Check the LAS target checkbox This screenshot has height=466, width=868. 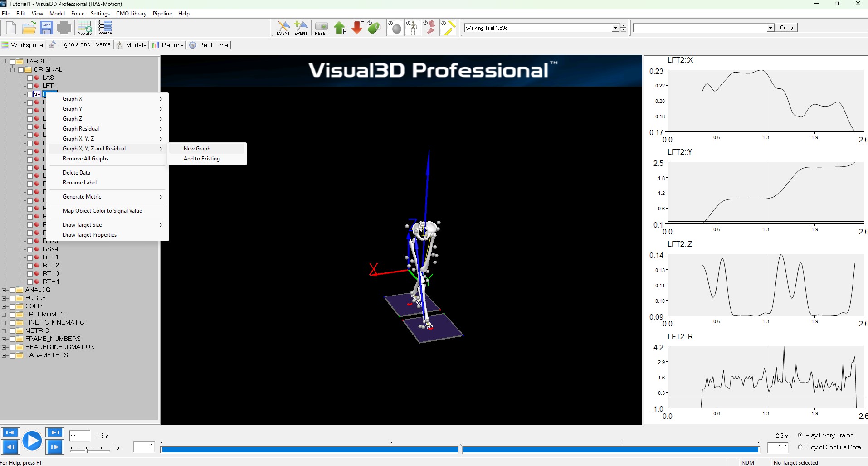(30, 78)
